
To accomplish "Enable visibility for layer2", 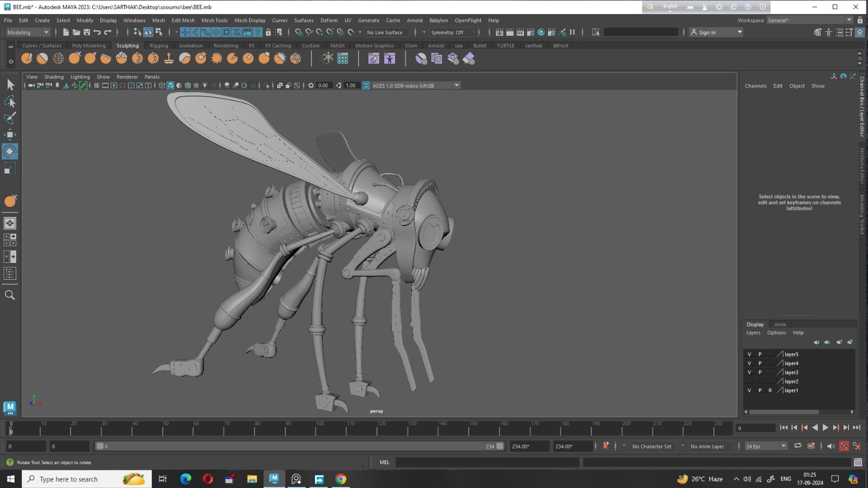I will pyautogui.click(x=749, y=381).
